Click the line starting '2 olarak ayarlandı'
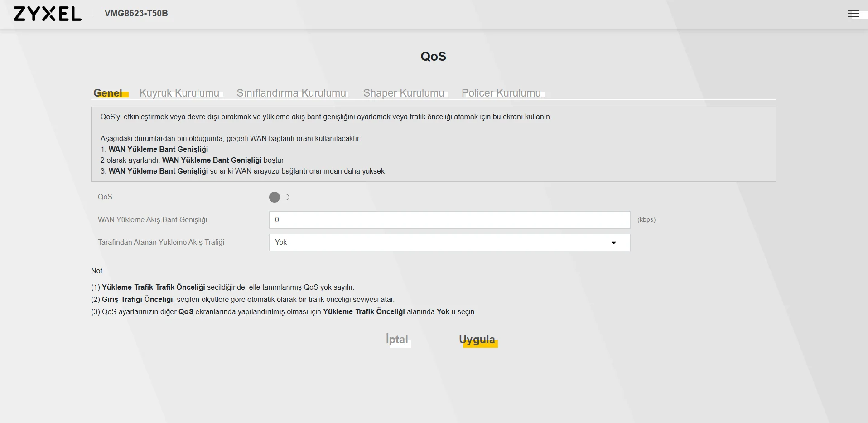This screenshot has height=423, width=868. pos(192,160)
